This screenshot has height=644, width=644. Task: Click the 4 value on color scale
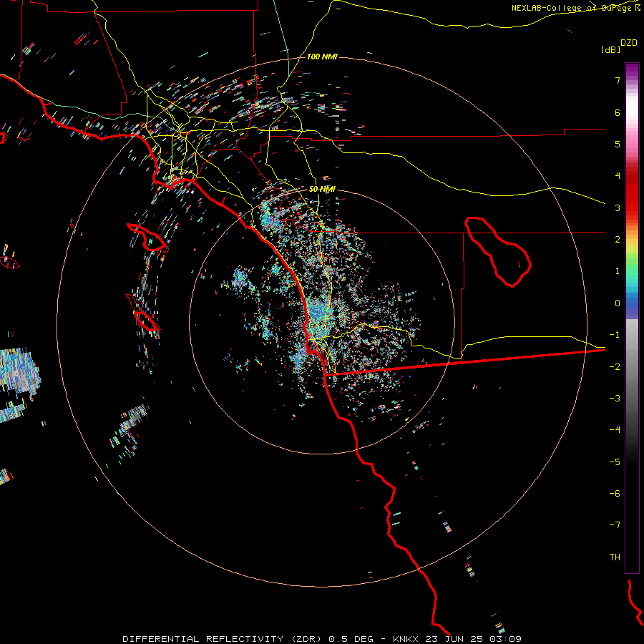coord(618,176)
